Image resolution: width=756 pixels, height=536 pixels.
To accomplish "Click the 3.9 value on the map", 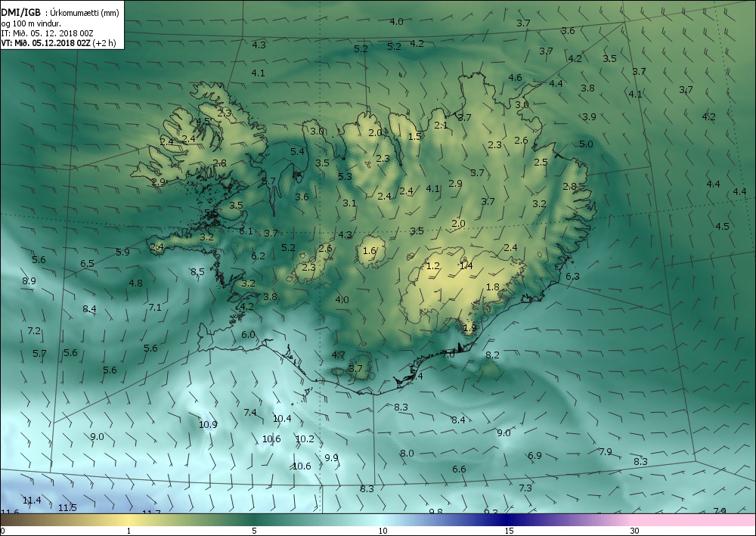I will coord(589,117).
